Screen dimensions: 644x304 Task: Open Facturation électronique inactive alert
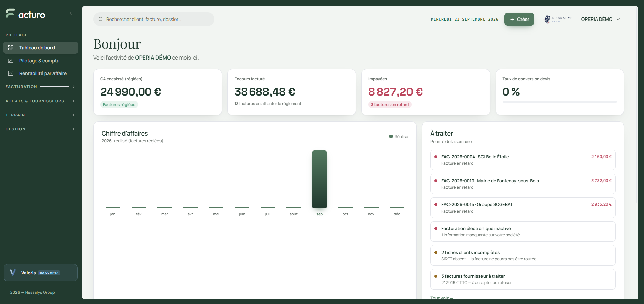point(523,231)
